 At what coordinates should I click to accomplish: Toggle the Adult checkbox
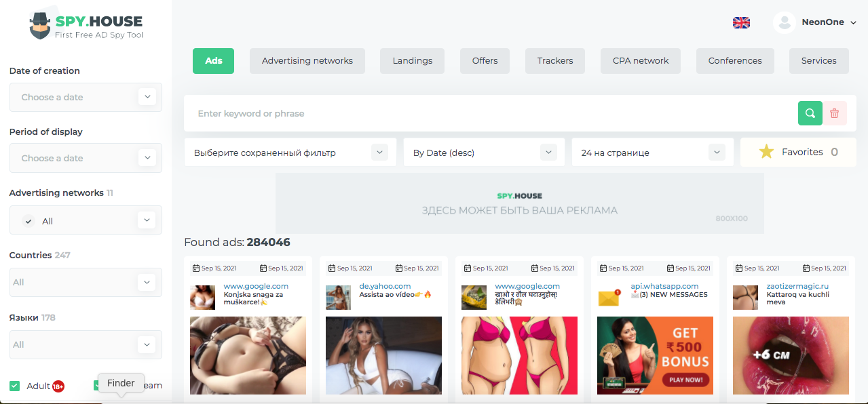(14, 386)
